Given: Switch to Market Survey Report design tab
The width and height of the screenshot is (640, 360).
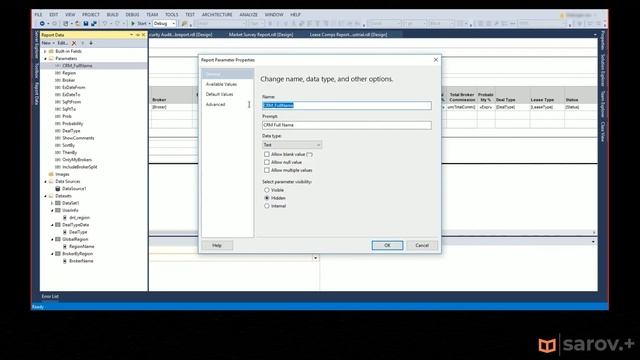Looking at the screenshot, I should [x=261, y=35].
